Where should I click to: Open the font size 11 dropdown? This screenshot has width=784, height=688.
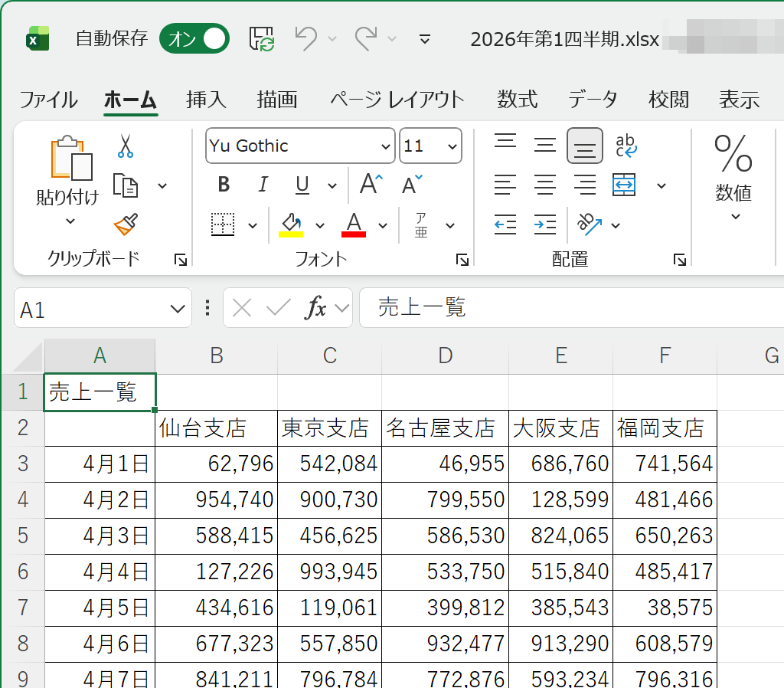point(452,146)
